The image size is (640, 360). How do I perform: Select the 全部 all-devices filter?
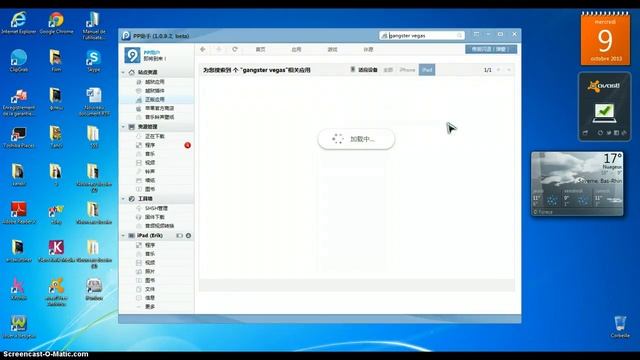[x=388, y=70]
